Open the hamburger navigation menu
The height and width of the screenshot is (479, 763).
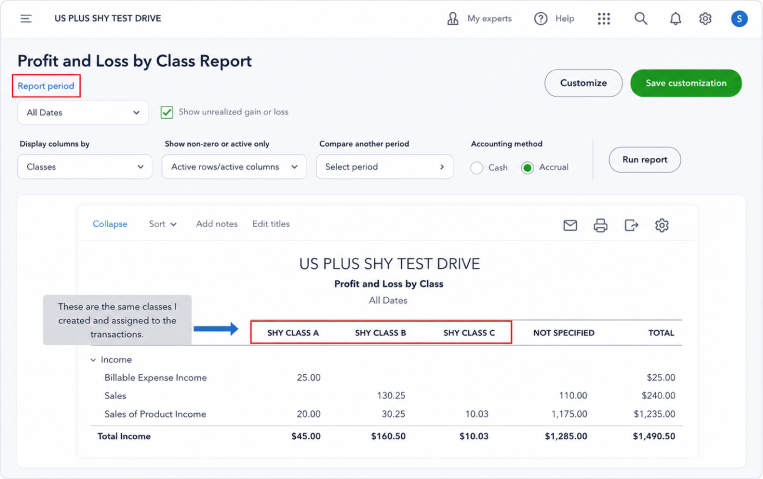(x=26, y=18)
